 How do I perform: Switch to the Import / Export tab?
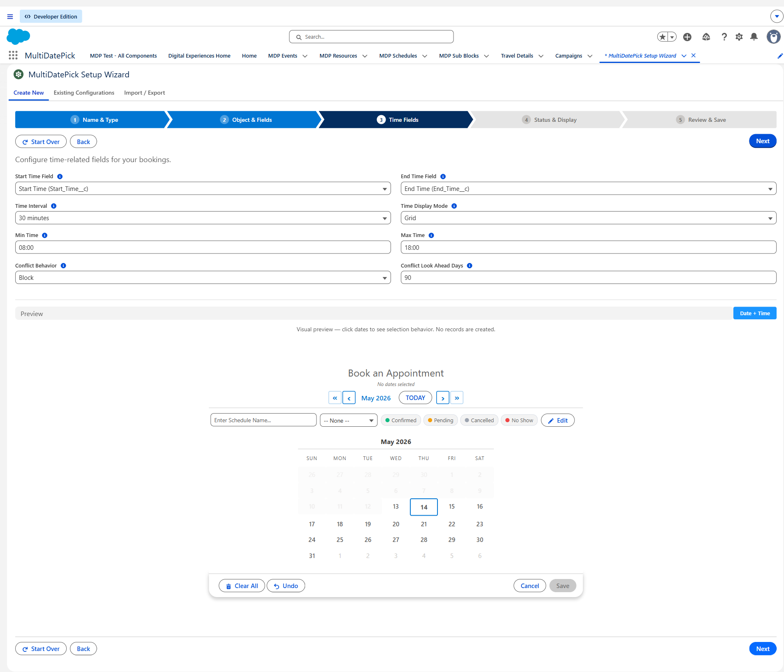[x=144, y=93]
